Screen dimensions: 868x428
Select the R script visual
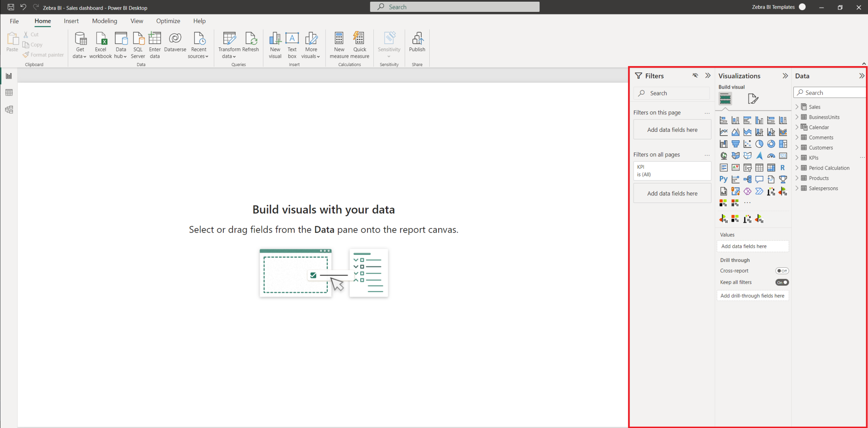pyautogui.click(x=783, y=168)
